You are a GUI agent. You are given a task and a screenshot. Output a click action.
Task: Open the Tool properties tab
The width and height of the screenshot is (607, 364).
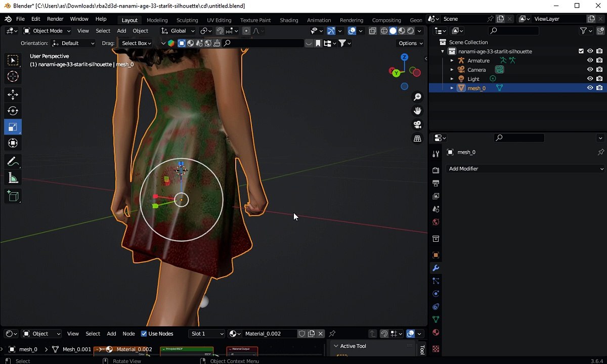tap(436, 154)
